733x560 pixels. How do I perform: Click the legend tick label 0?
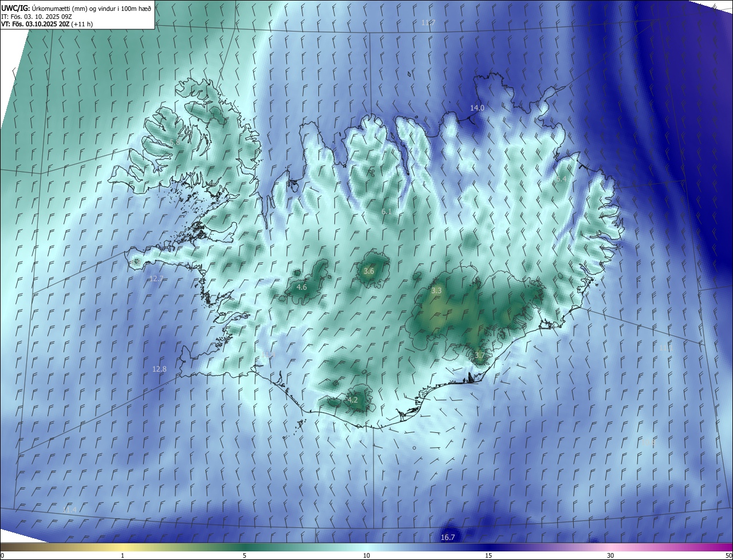2,555
